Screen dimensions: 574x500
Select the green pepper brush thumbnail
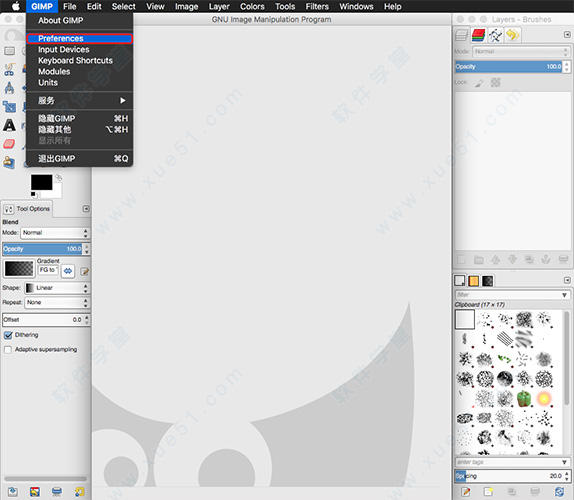click(524, 398)
